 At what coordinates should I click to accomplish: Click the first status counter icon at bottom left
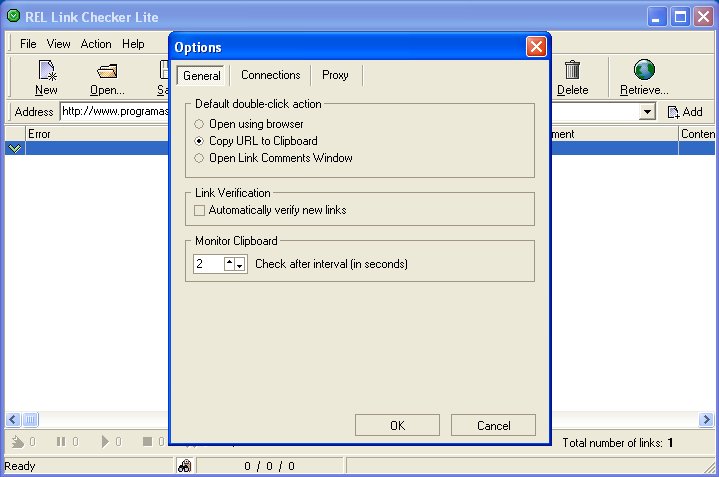(17, 442)
